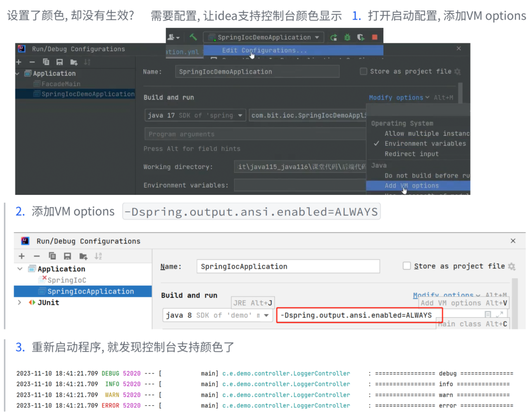This screenshot has height=415, width=532.
Task: Save configuration icon in the dark dialog
Action: [x=60, y=62]
